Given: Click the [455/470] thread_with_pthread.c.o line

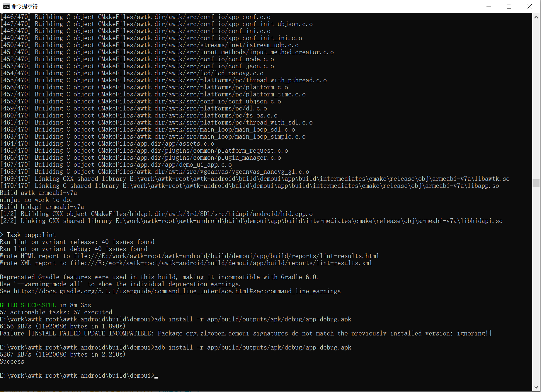Looking at the screenshot, I should [x=163, y=80].
